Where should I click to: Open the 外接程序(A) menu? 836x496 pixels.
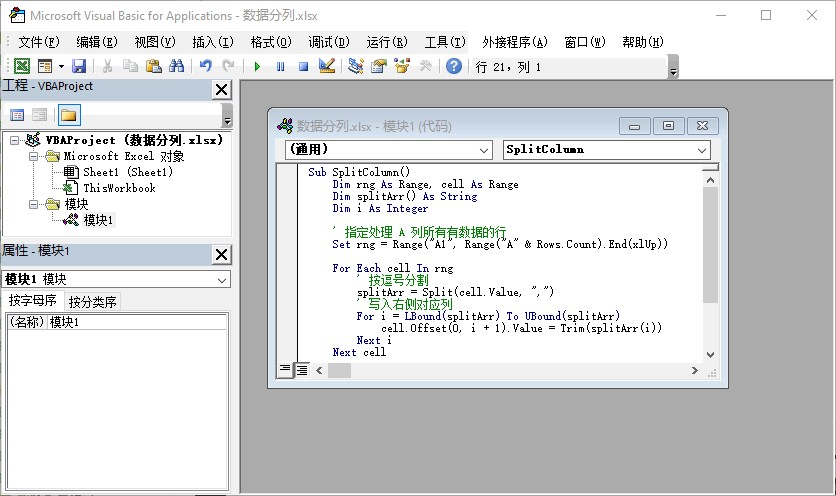tap(515, 42)
